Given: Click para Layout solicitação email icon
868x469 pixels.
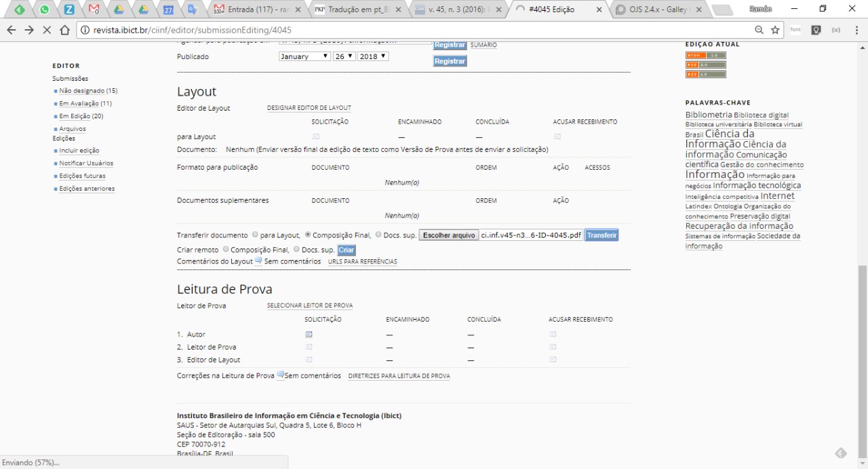Looking at the screenshot, I should (x=315, y=136).
